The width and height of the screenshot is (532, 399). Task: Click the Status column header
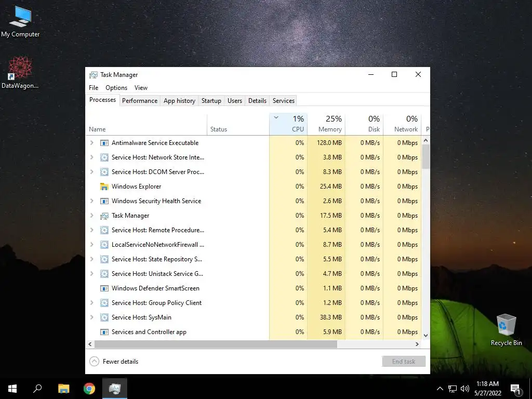(238, 124)
